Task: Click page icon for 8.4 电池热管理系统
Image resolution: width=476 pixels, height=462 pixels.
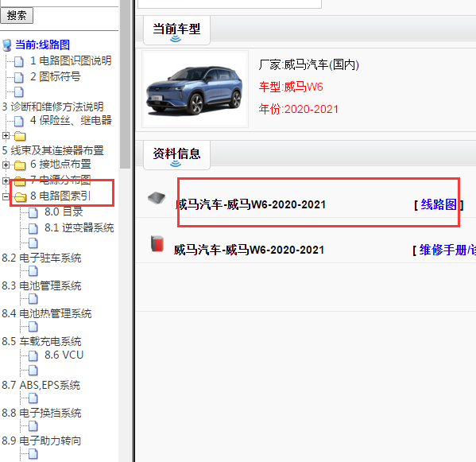Action: (x=33, y=299)
